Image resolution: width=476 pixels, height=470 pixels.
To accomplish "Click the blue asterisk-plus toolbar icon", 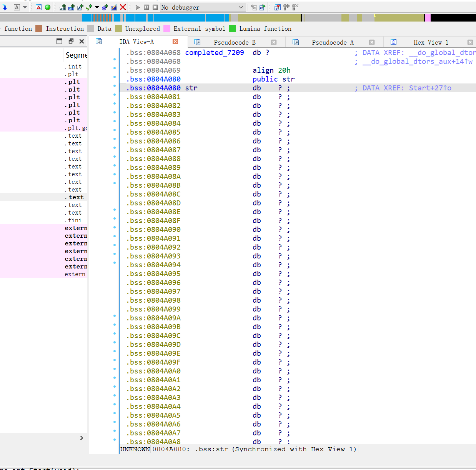I will click(105, 7).
